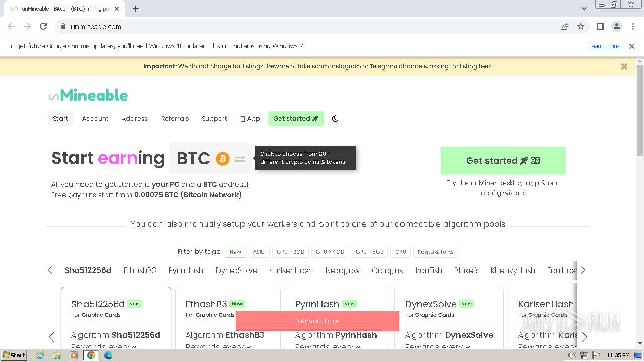Screen dimensions: 644x362
Task: Open the Account page
Action: [95, 118]
